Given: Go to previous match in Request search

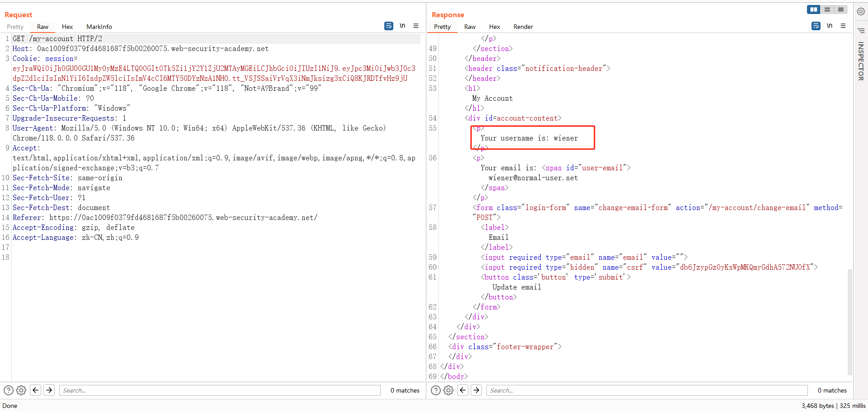Looking at the screenshot, I should pyautogui.click(x=36, y=390).
